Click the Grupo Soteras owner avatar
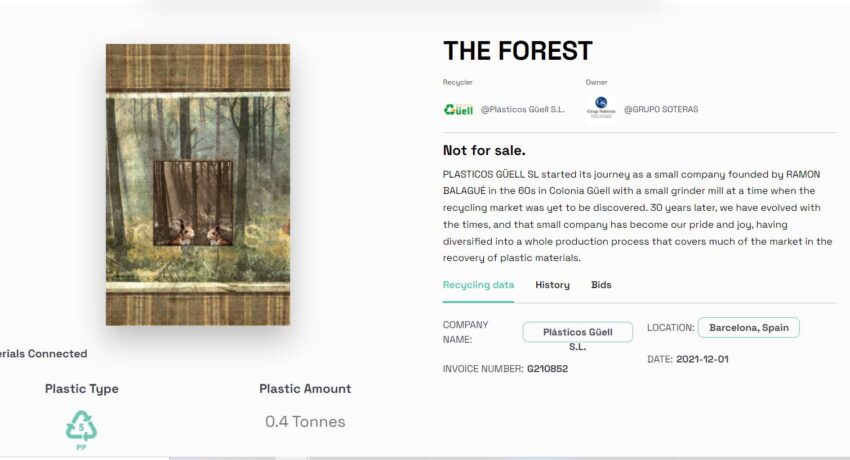Viewport: 850px width, 460px height. point(601,107)
